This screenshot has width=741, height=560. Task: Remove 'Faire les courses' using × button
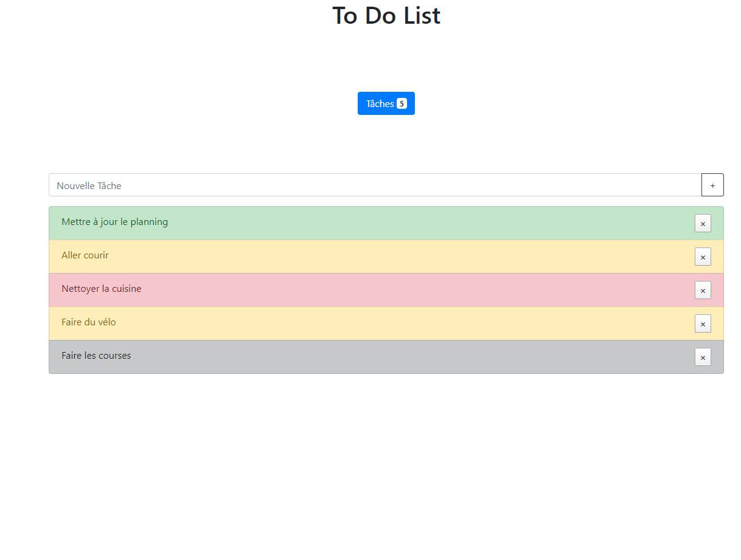(703, 358)
